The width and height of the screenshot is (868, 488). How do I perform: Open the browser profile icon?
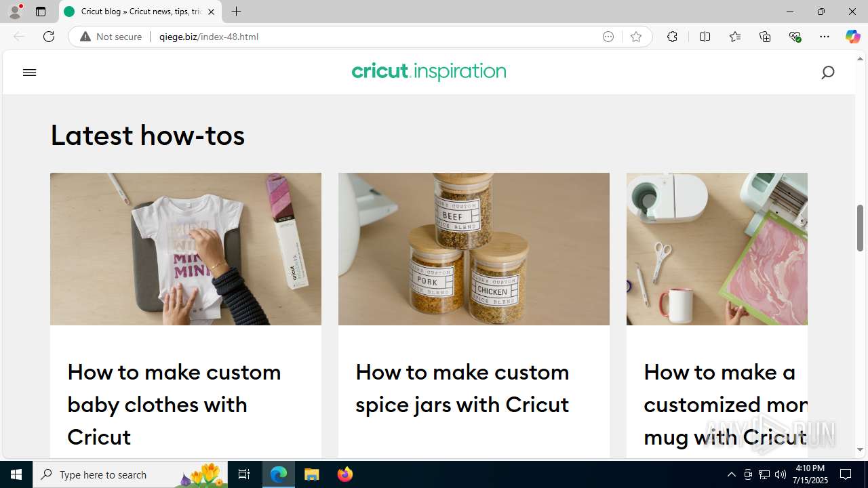(15, 12)
